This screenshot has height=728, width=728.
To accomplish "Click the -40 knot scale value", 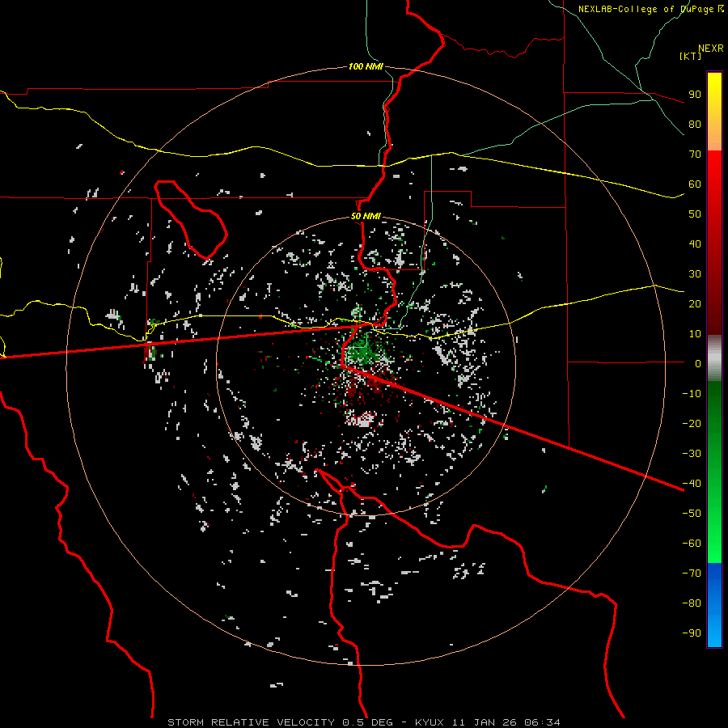I will (692, 484).
